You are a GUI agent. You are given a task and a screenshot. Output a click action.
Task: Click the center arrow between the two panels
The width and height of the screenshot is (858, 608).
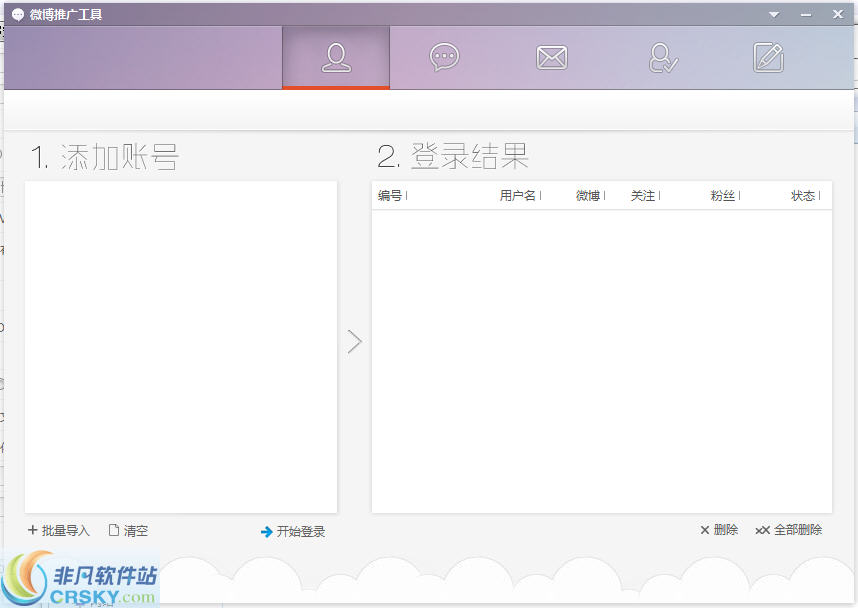355,342
